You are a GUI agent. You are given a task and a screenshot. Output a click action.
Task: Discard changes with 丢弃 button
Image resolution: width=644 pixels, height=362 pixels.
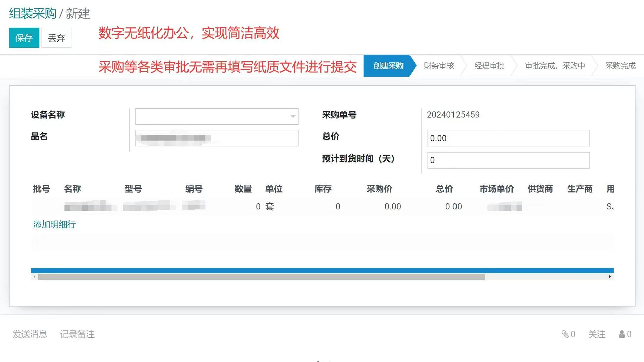point(56,38)
